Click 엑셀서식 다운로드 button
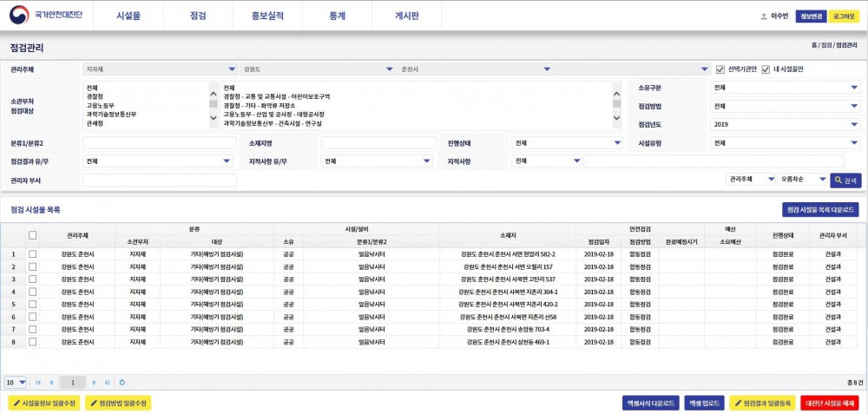The image size is (868, 414). 651,403
